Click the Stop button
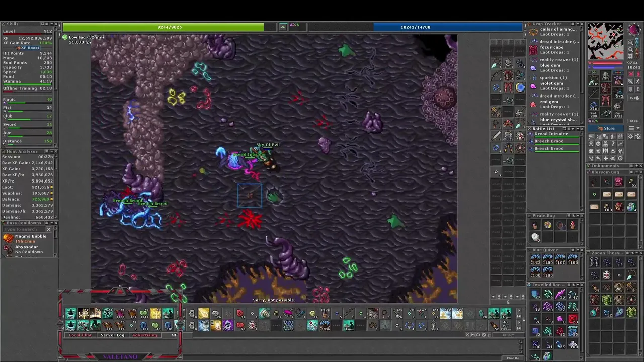Viewport: 644px width, 362px height. click(634, 121)
